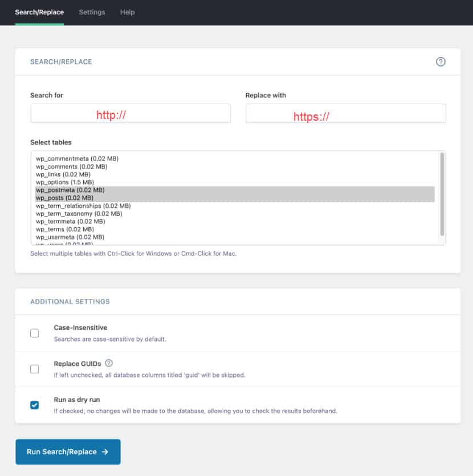Viewport: 473px width, 476px height.
Task: Open the Settings tab
Action: (92, 12)
